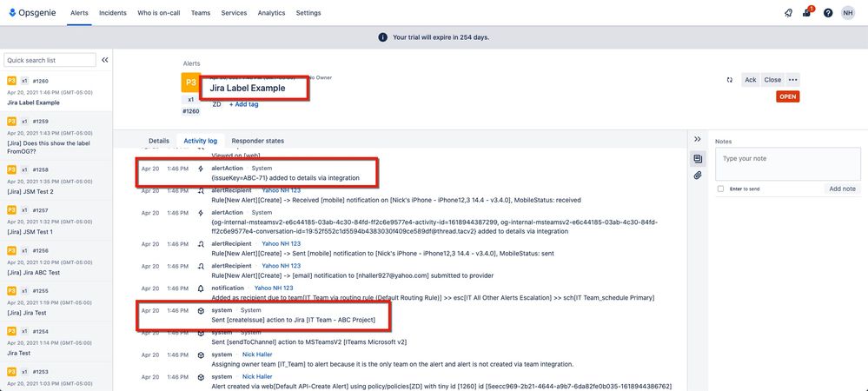868x391 pixels.
Task: Select the attachments paperclip icon
Action: coord(698,176)
